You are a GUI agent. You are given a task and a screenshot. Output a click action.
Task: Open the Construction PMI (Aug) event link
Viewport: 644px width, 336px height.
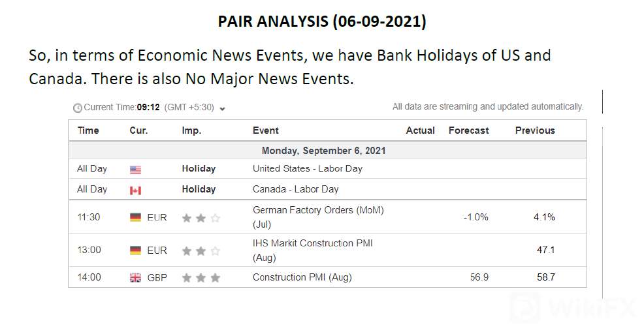[x=302, y=277]
